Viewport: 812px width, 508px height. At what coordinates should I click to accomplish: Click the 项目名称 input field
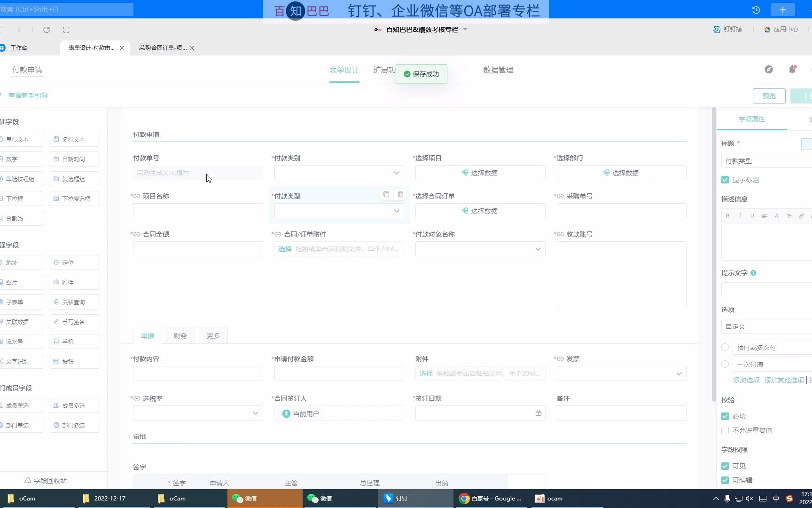[x=198, y=211]
